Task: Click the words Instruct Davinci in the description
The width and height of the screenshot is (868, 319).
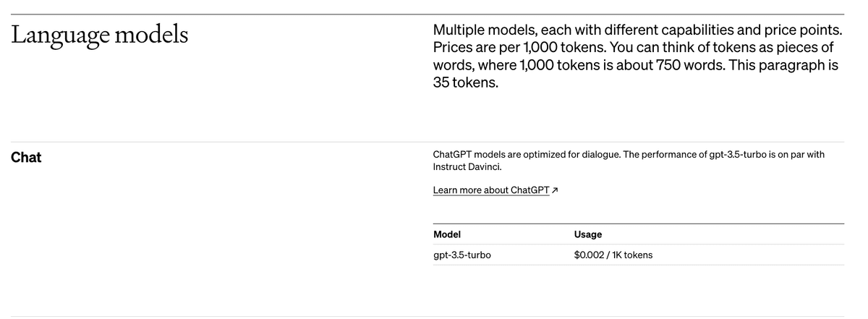Action: pos(467,166)
